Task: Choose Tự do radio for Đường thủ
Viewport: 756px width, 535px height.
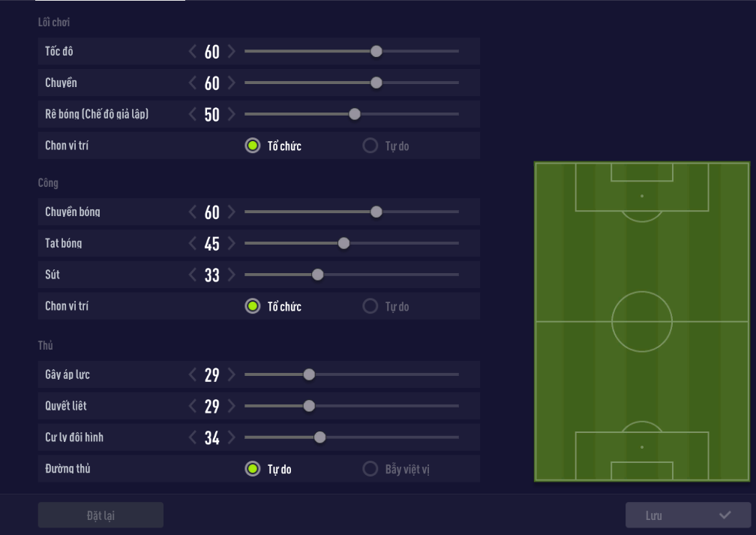Action: click(x=253, y=470)
